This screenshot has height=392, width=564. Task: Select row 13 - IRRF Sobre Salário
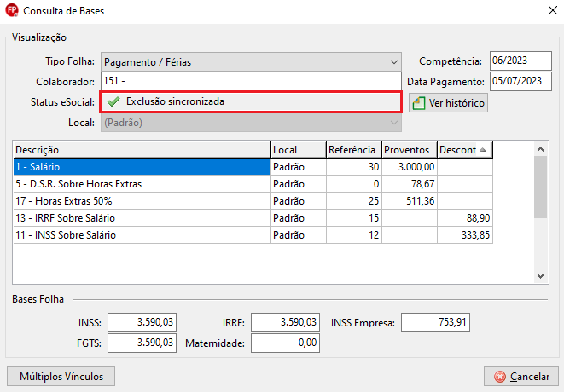(x=253, y=218)
